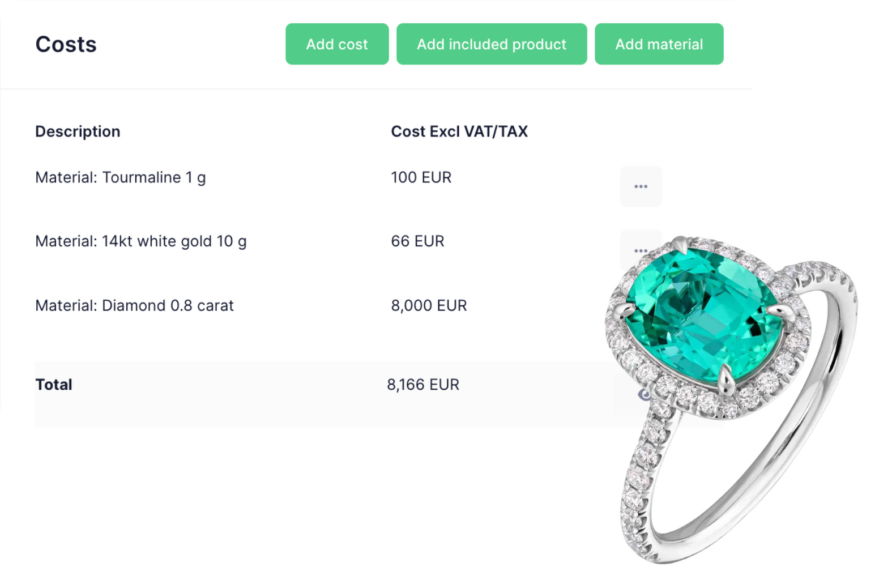
Task: Open actions menu for 14kt white gold row
Action: [641, 250]
